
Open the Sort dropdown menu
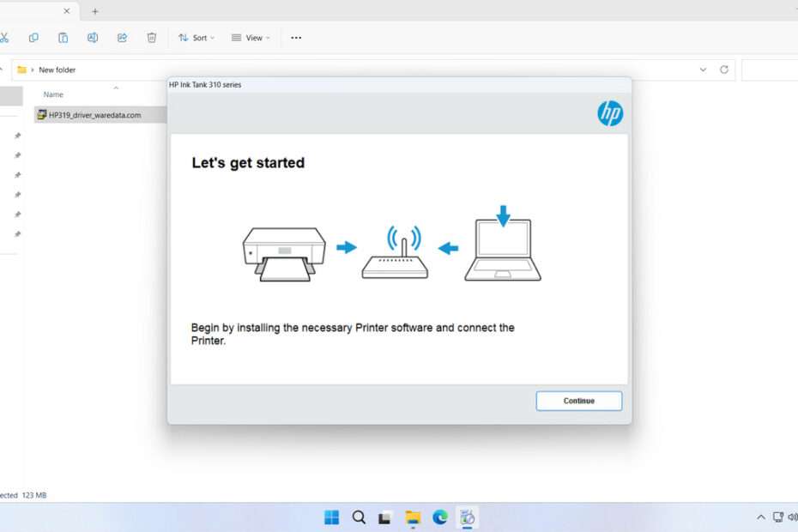(196, 38)
